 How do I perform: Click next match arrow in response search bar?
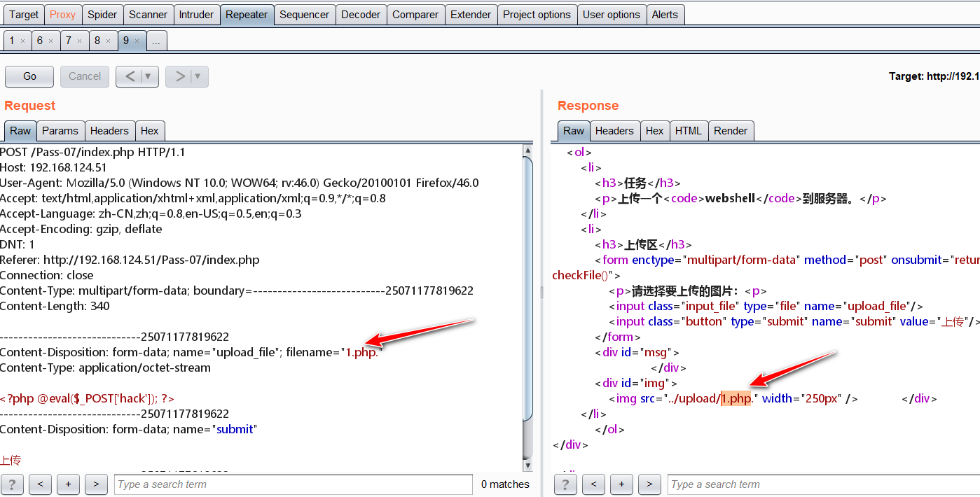[649, 484]
